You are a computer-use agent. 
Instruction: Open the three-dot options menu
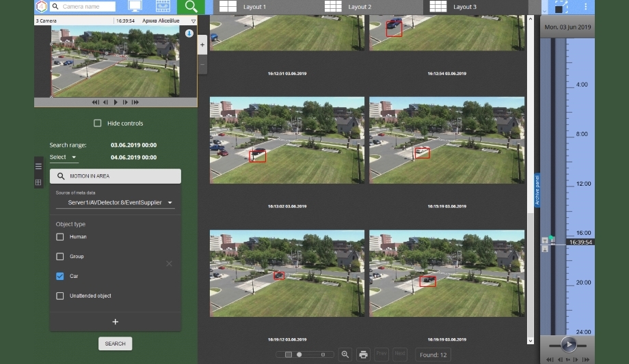586,6
